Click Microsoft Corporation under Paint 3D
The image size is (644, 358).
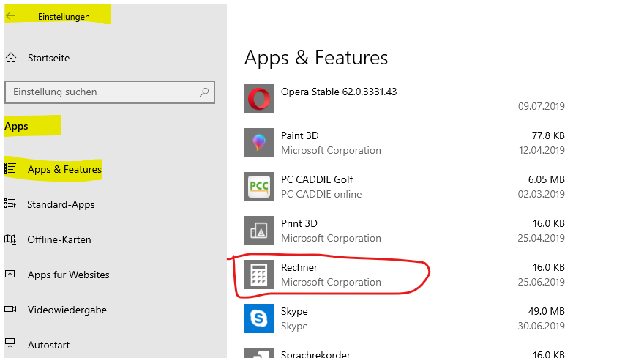tap(331, 151)
